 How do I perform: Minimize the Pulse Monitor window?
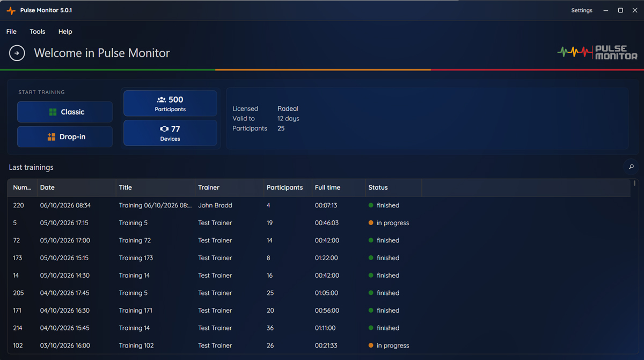(x=606, y=11)
